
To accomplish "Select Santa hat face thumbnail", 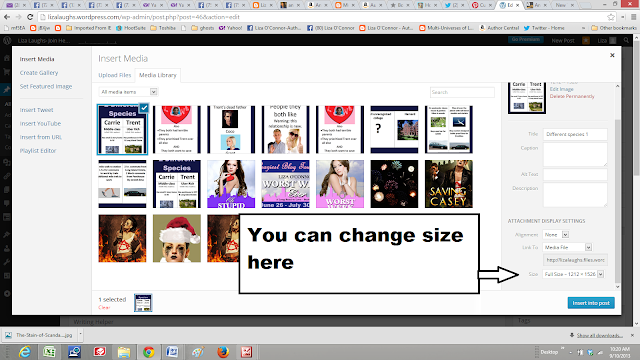I will (x=177, y=238).
